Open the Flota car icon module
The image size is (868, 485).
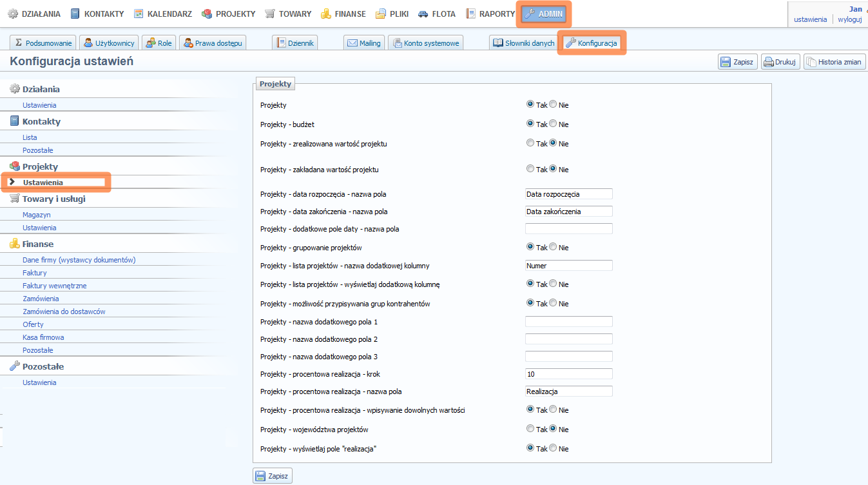(x=423, y=14)
